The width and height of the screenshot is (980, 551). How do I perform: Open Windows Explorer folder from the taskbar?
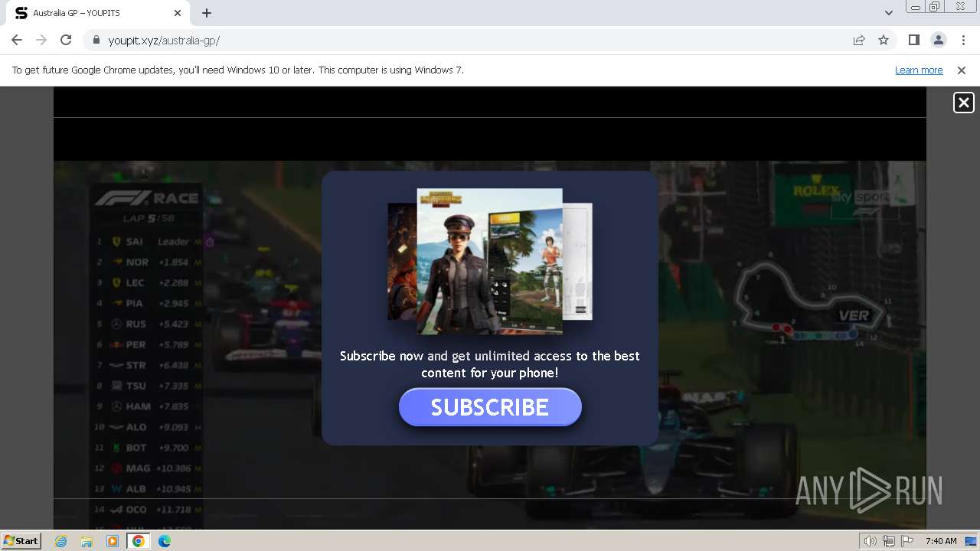[x=87, y=541]
